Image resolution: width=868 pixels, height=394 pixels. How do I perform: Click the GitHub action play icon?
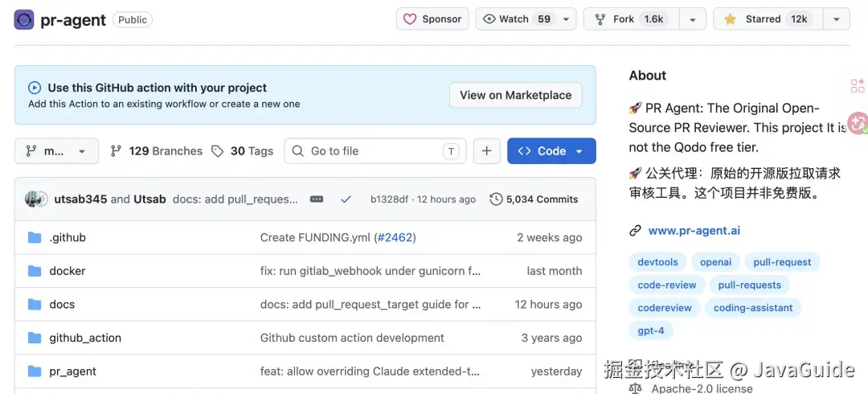pyautogui.click(x=35, y=88)
